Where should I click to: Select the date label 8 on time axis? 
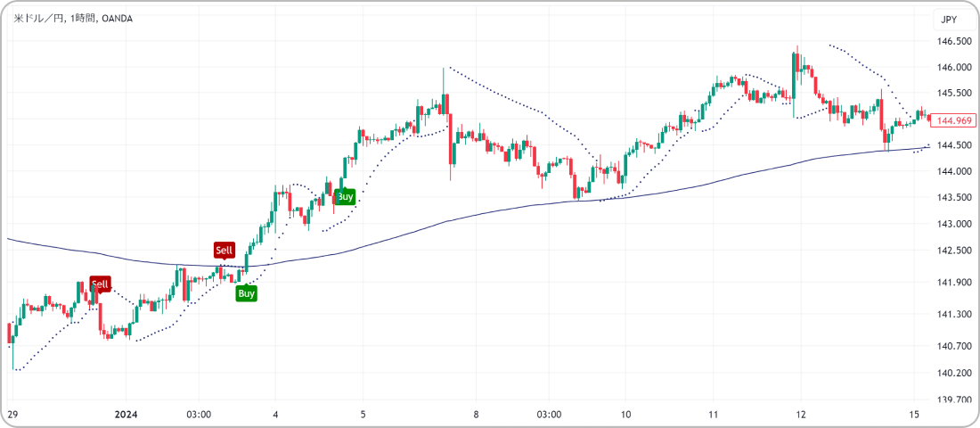click(476, 415)
